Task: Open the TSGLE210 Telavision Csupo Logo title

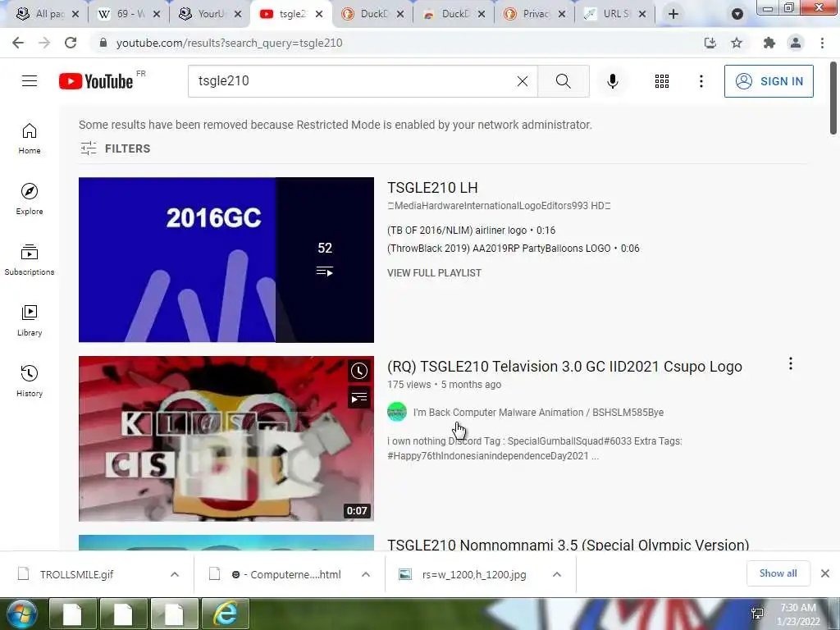Action: click(564, 367)
